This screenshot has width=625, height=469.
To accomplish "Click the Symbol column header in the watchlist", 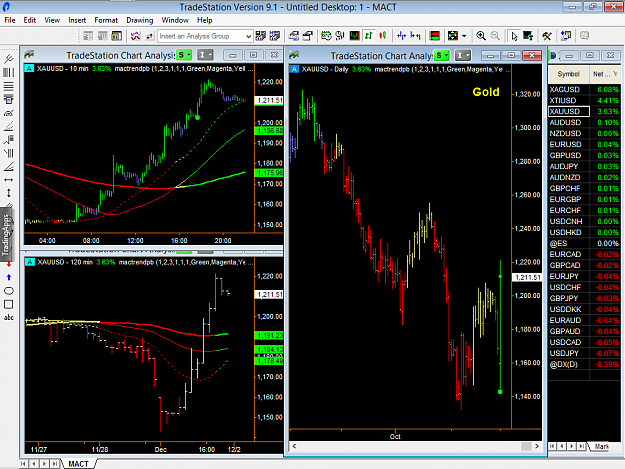I will tap(568, 74).
